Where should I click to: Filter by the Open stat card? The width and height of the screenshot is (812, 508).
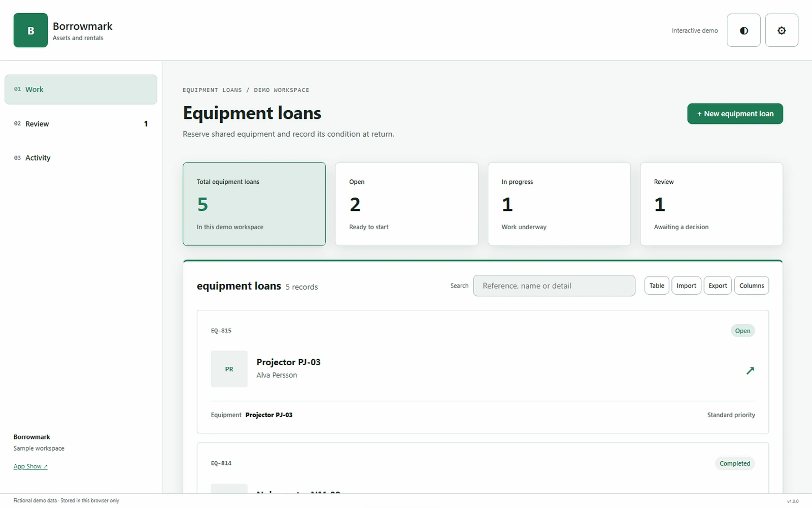[407, 204]
